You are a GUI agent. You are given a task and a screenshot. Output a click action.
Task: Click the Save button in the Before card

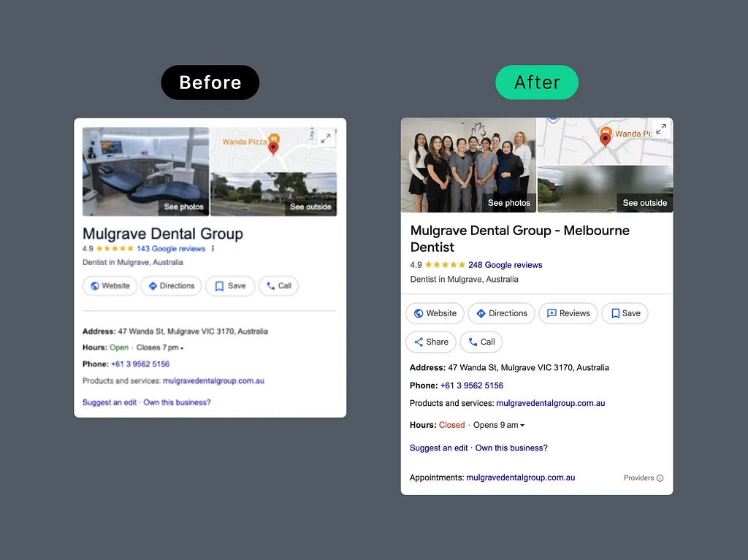click(x=229, y=286)
